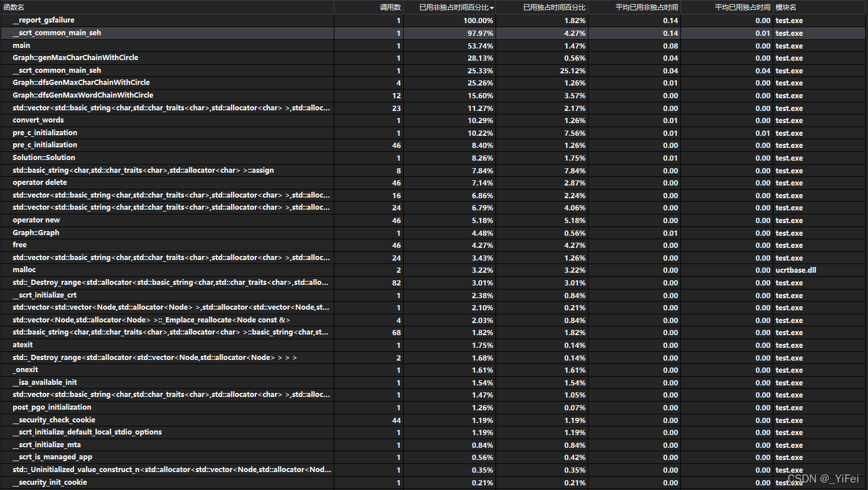Select the _Destroy_range basic_string row
The image size is (868, 490).
(434, 283)
